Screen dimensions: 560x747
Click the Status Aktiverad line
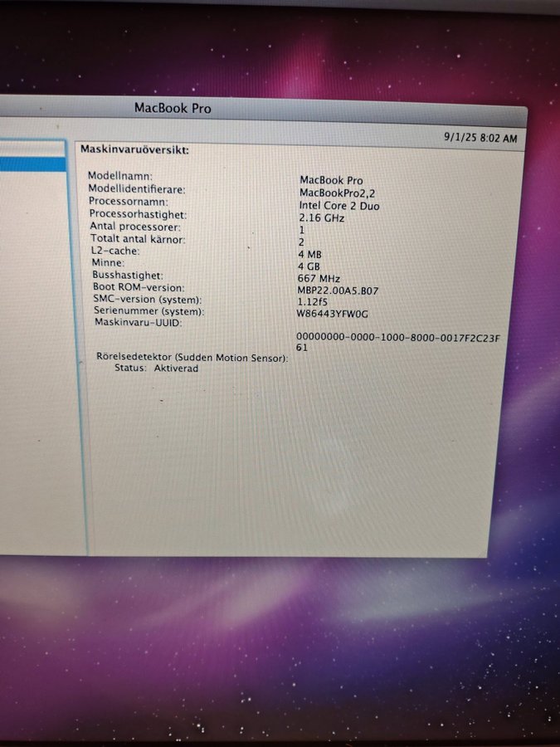click(156, 368)
